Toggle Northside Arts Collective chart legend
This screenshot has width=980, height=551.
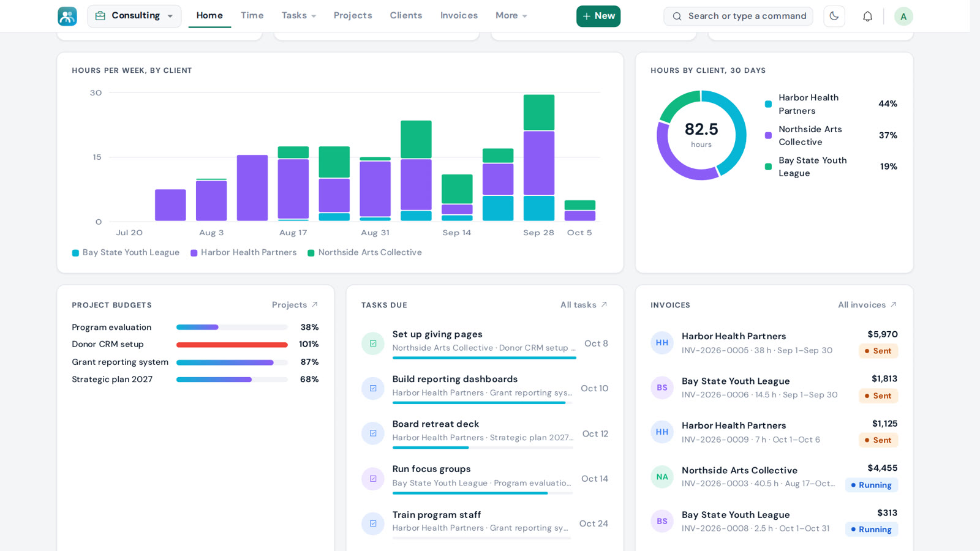(x=364, y=252)
